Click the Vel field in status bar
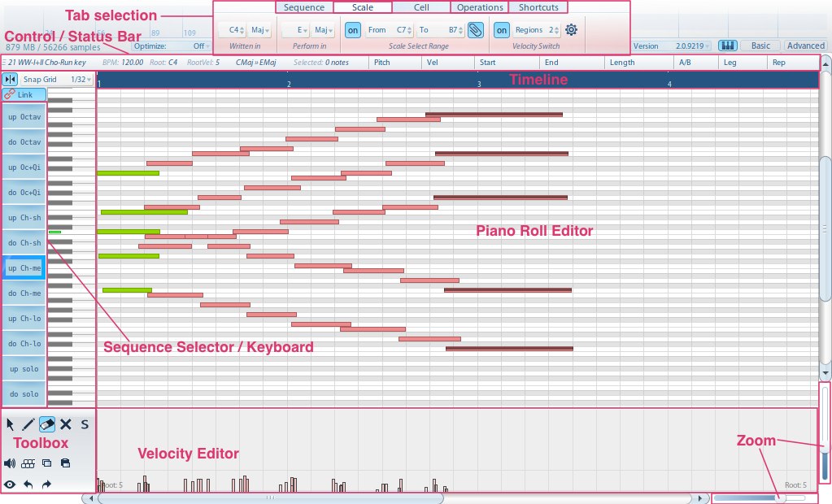 [x=448, y=63]
